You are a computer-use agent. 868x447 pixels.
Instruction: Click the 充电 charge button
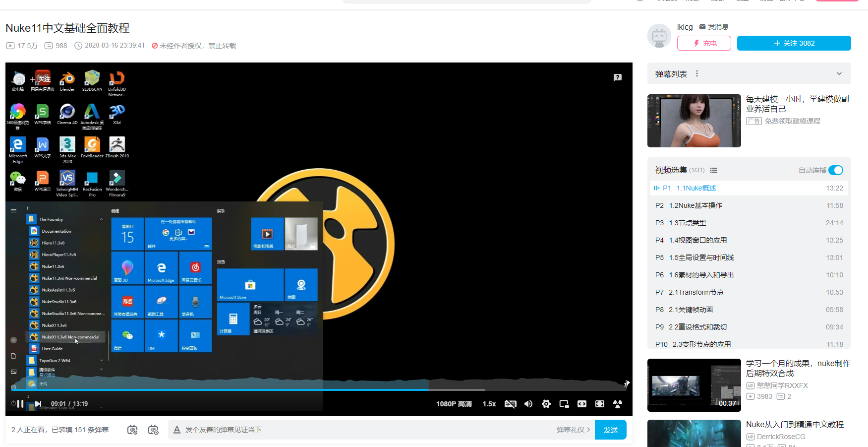(704, 43)
